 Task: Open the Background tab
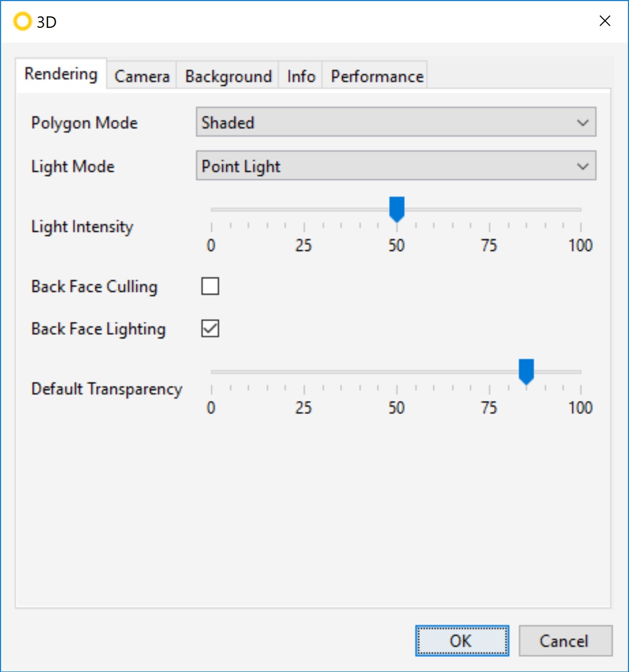pos(227,76)
